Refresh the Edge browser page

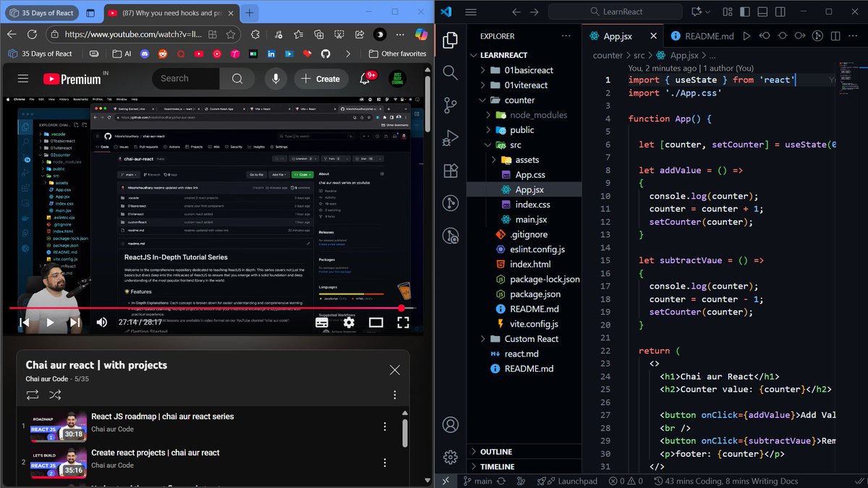tap(32, 34)
